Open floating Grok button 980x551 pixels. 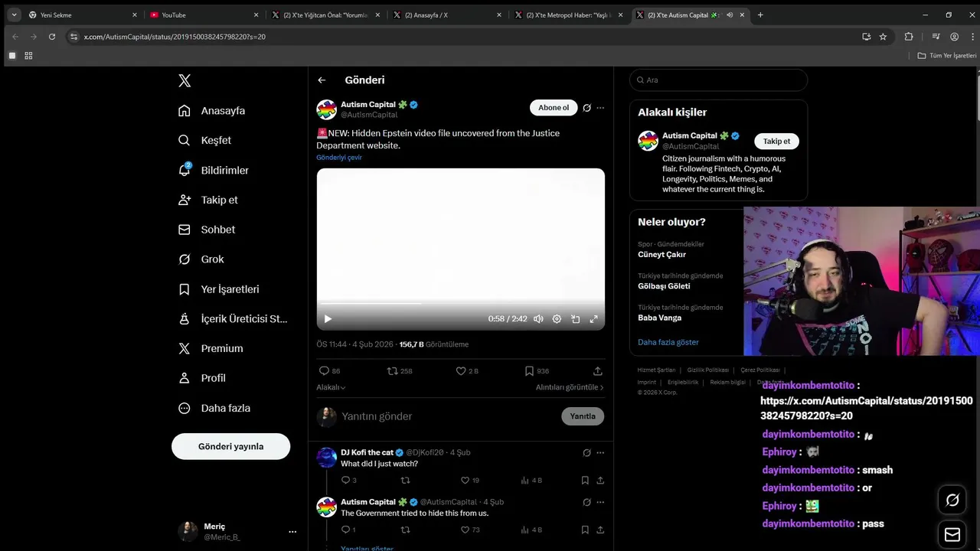pyautogui.click(x=952, y=500)
